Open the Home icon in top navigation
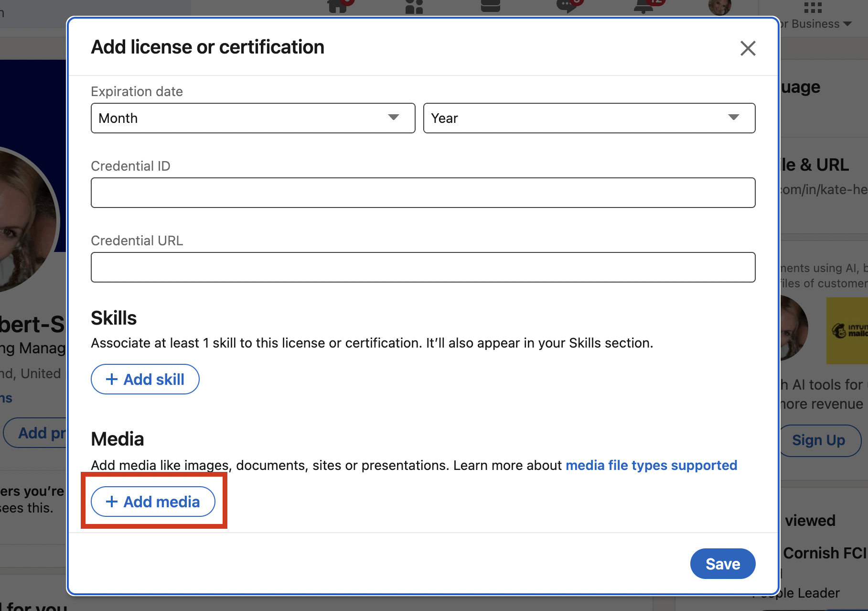This screenshot has width=868, height=611. point(338,6)
